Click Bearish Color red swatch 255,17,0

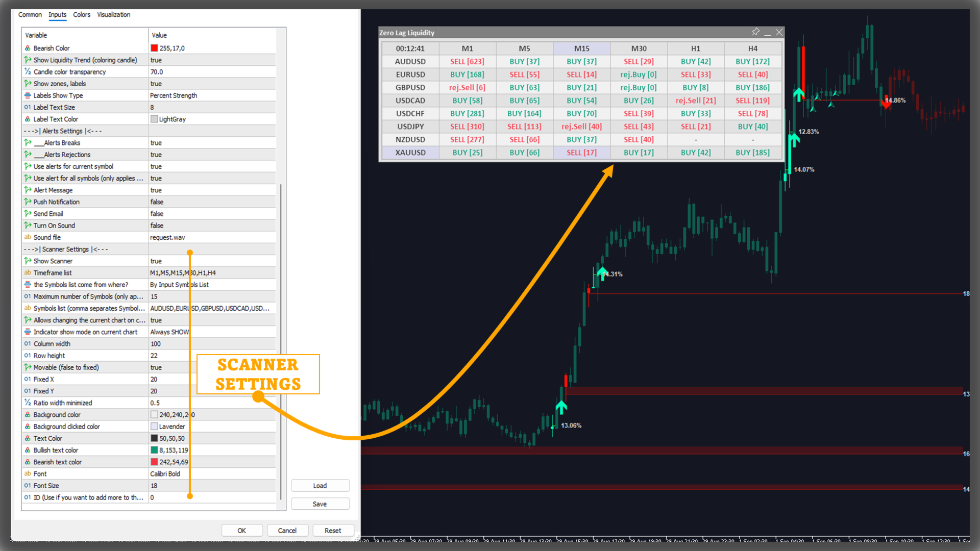tap(154, 48)
